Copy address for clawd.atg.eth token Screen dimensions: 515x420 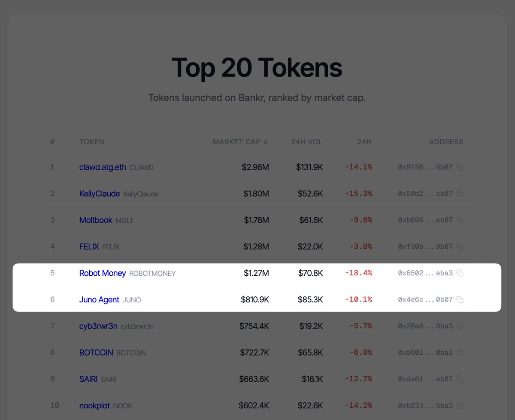(460, 167)
